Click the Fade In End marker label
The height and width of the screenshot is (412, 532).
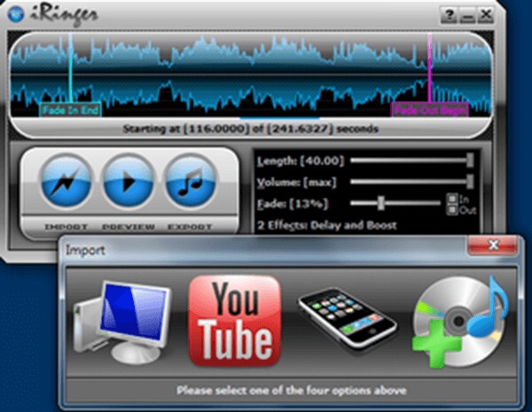[x=71, y=110]
